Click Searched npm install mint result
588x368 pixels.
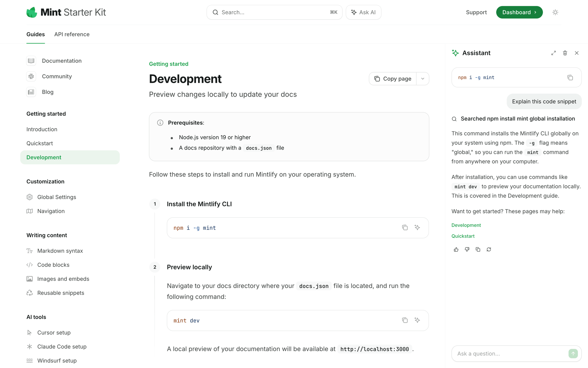518,119
